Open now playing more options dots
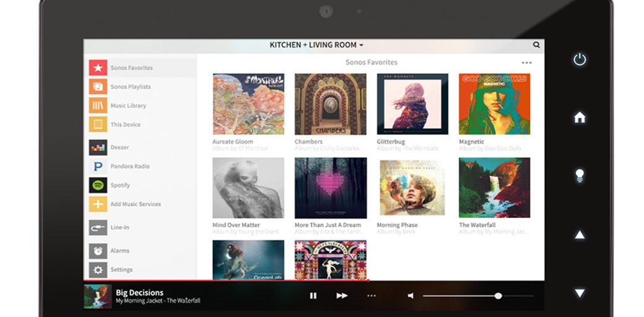 [372, 296]
